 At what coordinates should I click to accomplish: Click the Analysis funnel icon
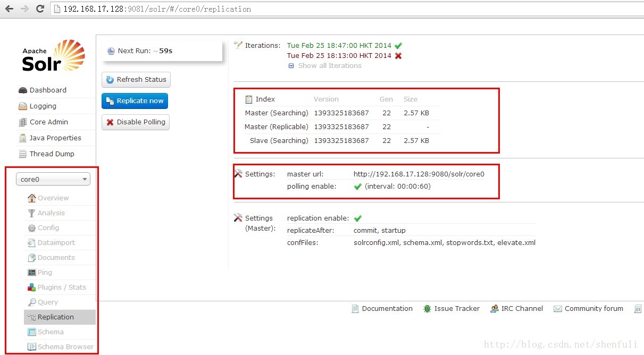(32, 213)
